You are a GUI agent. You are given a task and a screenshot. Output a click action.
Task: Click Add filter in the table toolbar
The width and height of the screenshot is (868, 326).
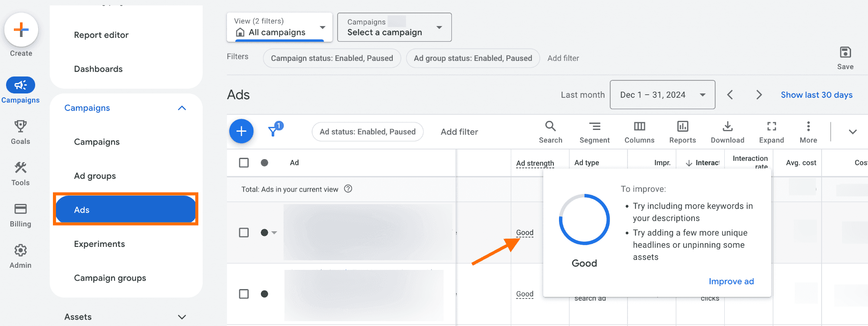[459, 132]
